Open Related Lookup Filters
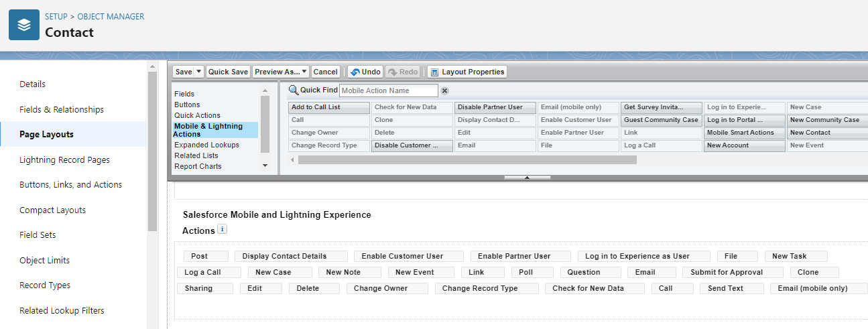This screenshot has width=868, height=329. [62, 310]
